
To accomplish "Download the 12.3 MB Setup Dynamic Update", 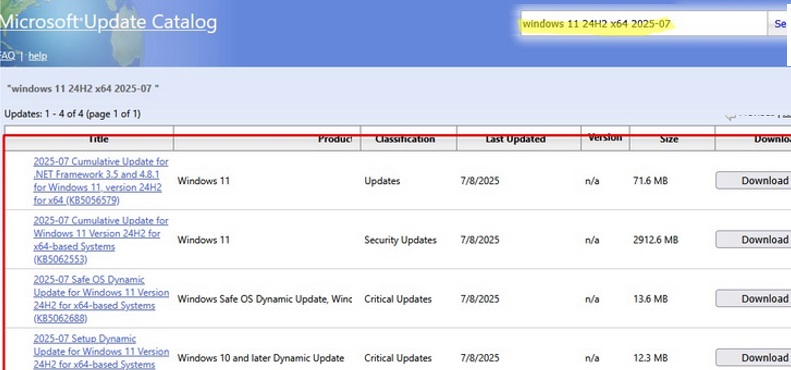I will click(x=753, y=358).
